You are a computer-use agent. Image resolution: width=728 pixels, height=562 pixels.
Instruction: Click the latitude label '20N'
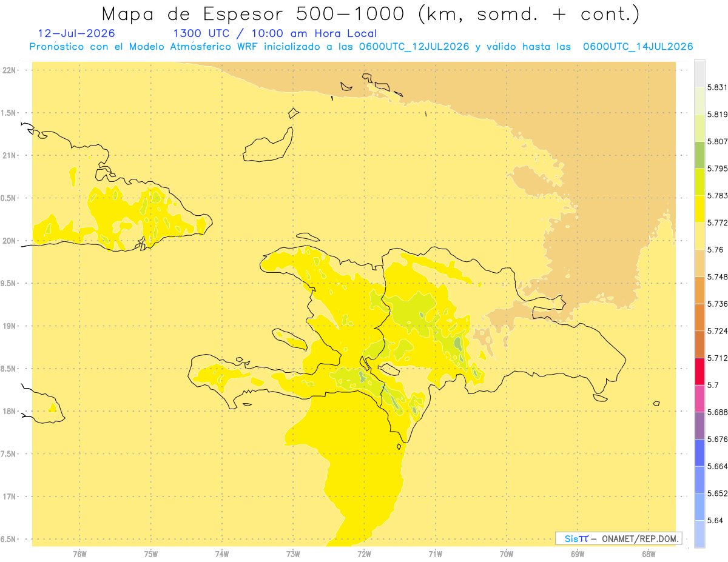10,241
